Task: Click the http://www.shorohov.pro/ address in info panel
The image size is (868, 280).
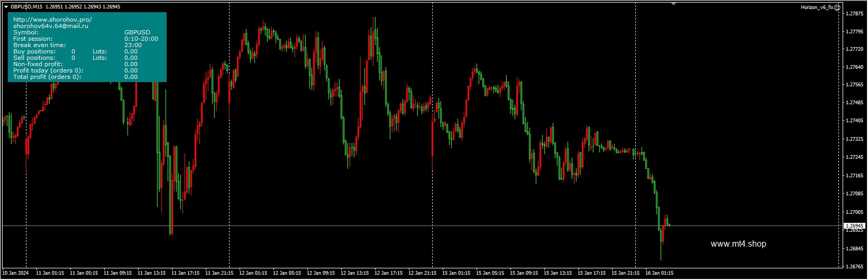Action: tap(52, 20)
